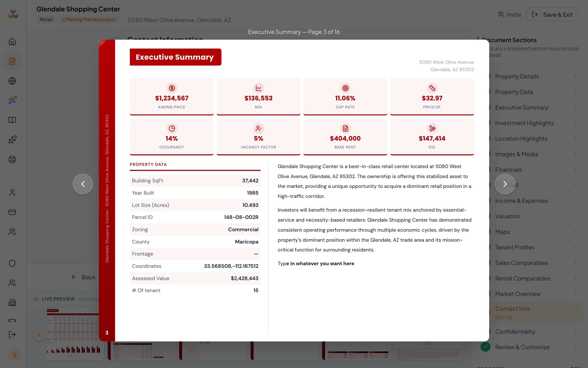Open the open book icon in the sidebar

coord(12,120)
